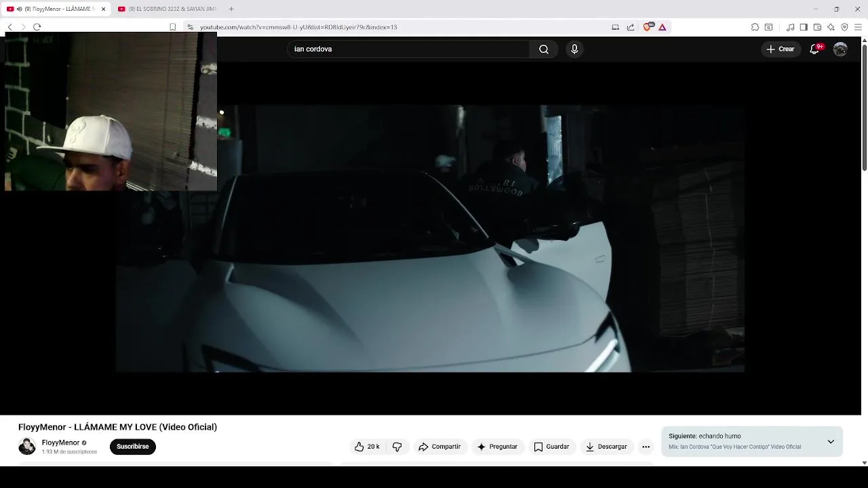Click the scrollbar down arrow

point(864,462)
